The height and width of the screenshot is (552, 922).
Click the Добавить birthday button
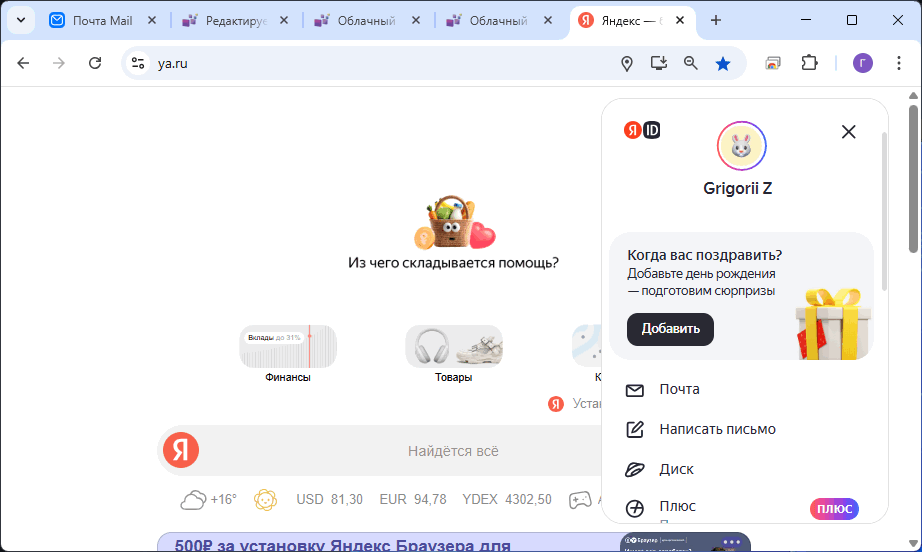click(x=670, y=329)
